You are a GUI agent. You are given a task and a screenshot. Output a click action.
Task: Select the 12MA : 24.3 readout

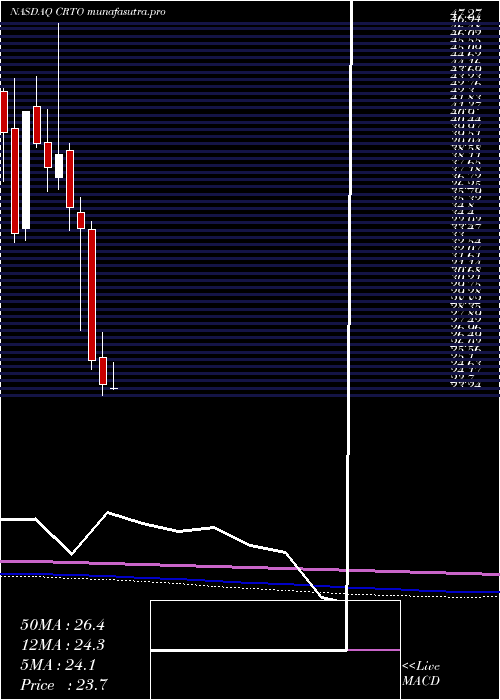coord(62,645)
